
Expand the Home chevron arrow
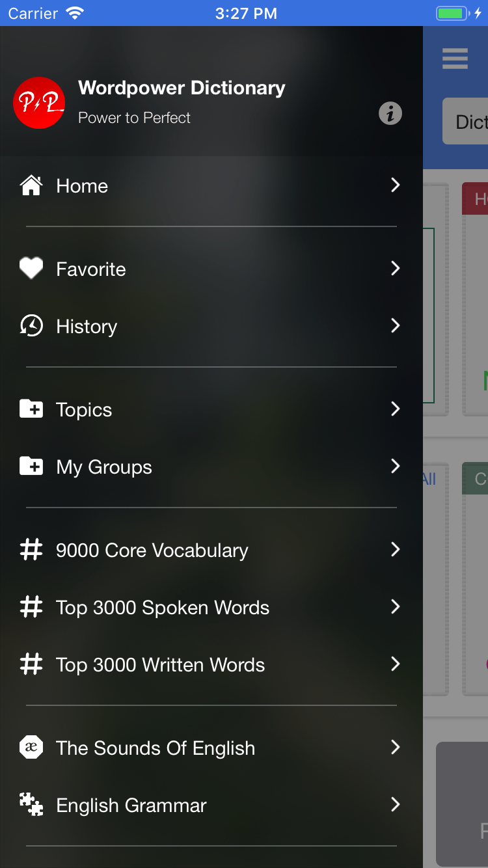click(395, 185)
